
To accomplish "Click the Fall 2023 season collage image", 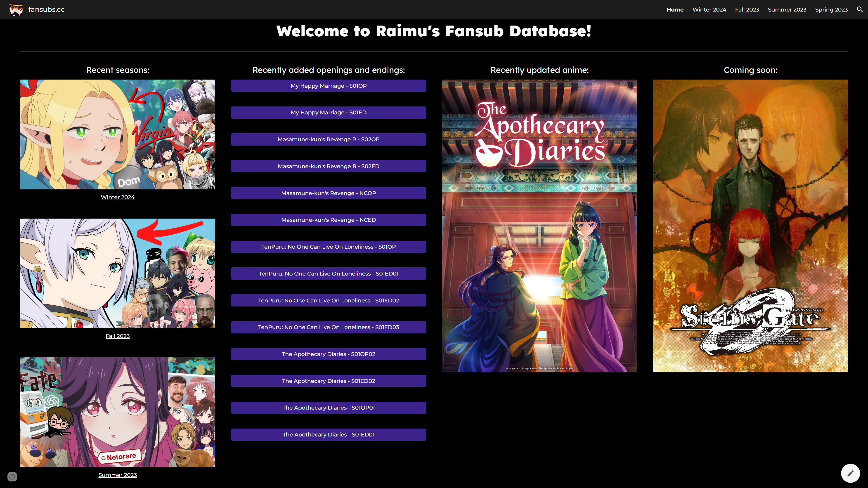I will [117, 273].
